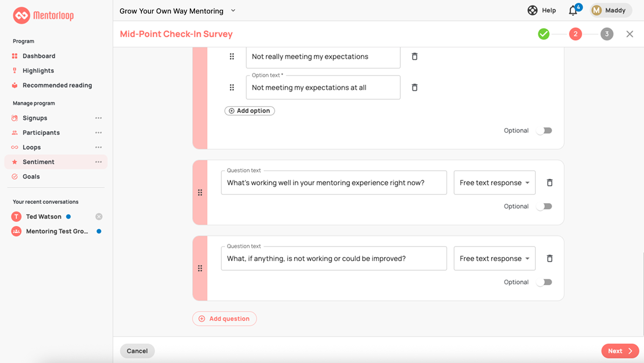Click the Mentorloop logo
The height and width of the screenshot is (363, 644).
(43, 15)
